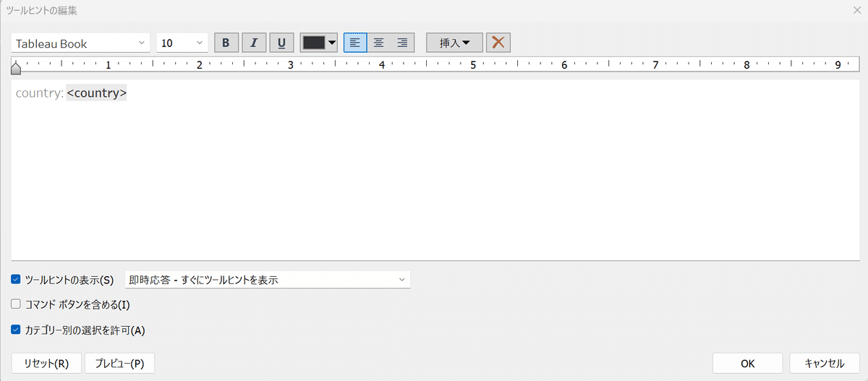Open the Tableau Book font dropdown
The image size is (868, 381).
tap(80, 43)
